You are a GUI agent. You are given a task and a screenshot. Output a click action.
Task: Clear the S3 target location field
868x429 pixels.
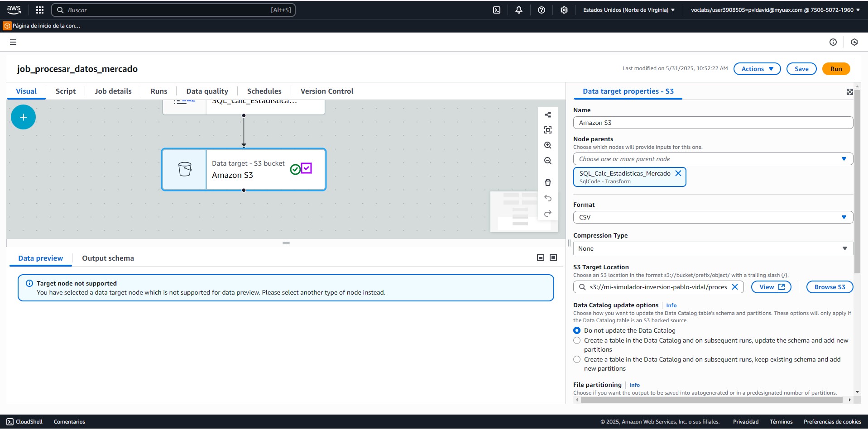pos(735,287)
